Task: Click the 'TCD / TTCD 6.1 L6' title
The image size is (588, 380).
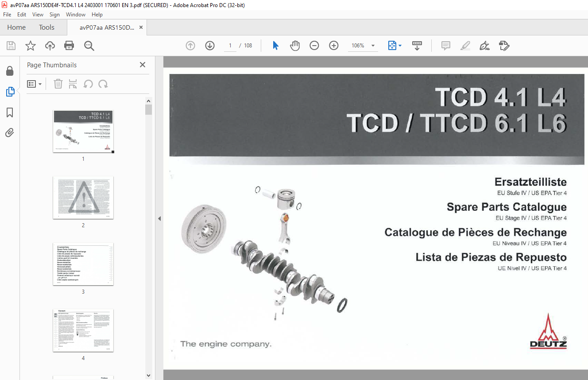Action: (456, 123)
